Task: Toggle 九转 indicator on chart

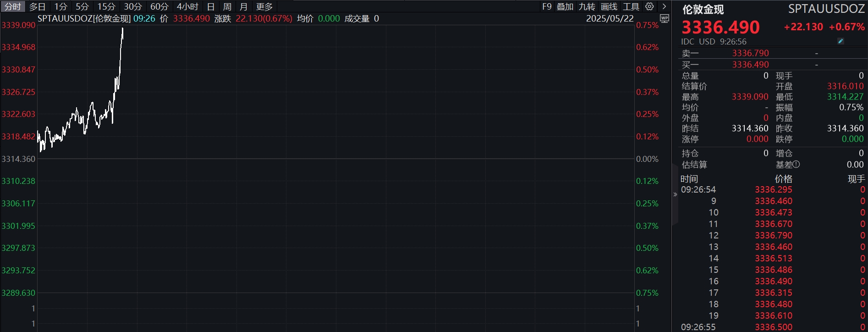Action: [587, 6]
